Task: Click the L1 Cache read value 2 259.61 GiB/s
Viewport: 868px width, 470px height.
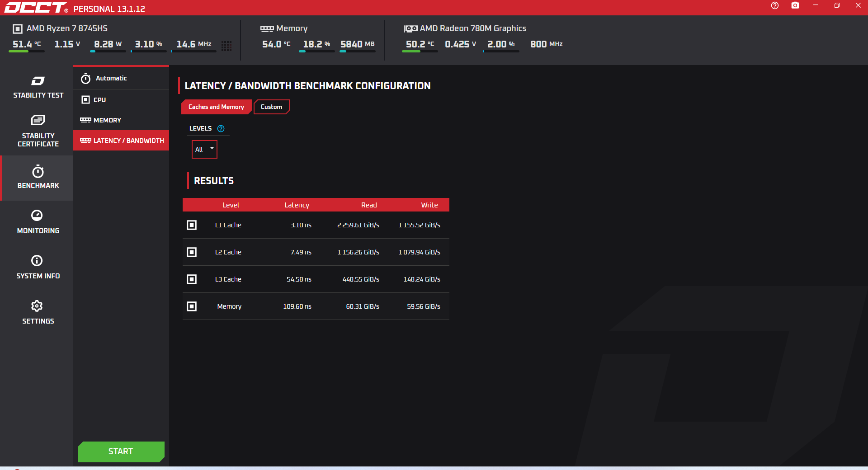Action: coord(358,225)
